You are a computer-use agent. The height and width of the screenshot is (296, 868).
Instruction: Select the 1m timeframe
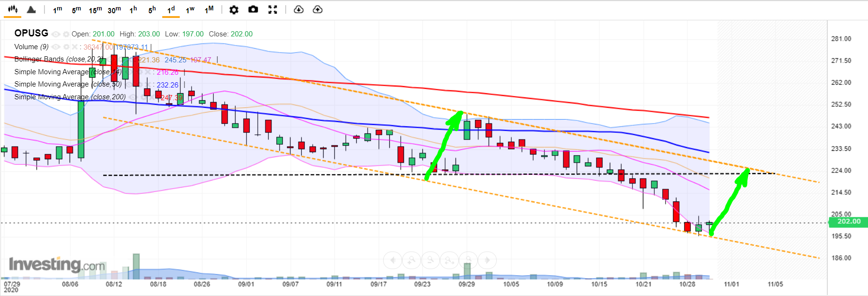click(58, 9)
